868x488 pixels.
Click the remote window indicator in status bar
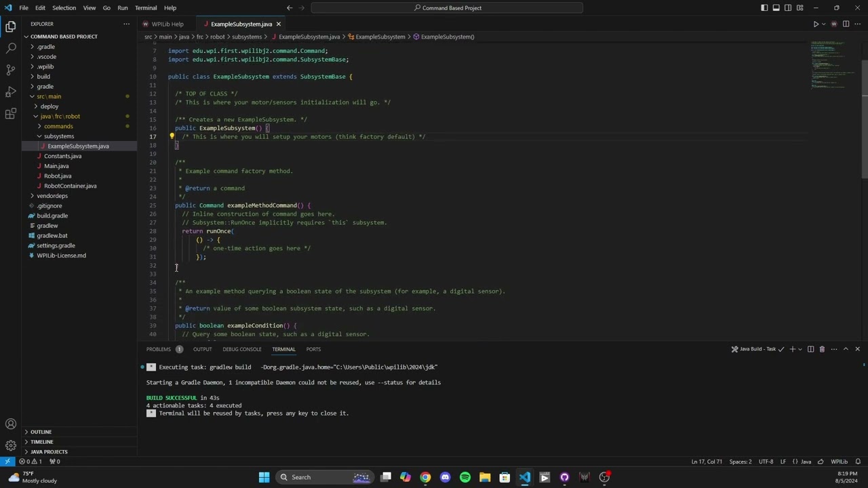[x=7, y=462]
